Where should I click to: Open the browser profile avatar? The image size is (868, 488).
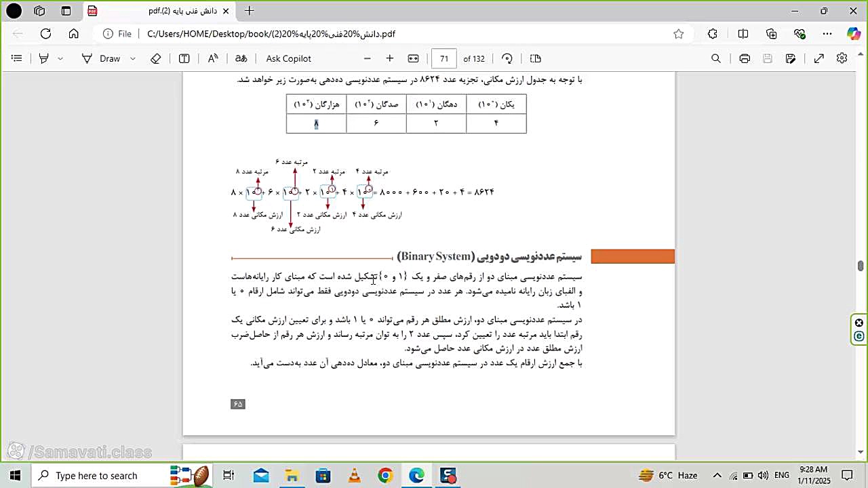click(14, 11)
